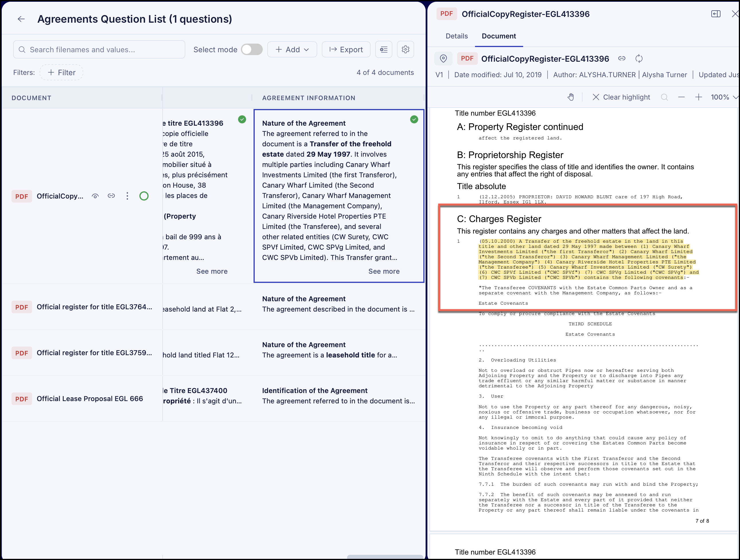Select the hand pan tool
This screenshot has height=560, width=740.
[x=571, y=97]
